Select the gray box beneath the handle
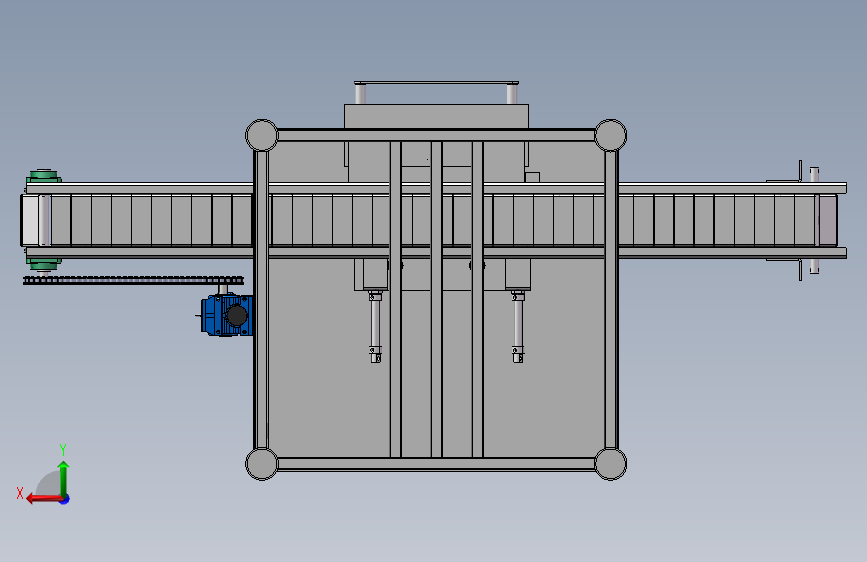This screenshot has width=867, height=562. (x=436, y=116)
